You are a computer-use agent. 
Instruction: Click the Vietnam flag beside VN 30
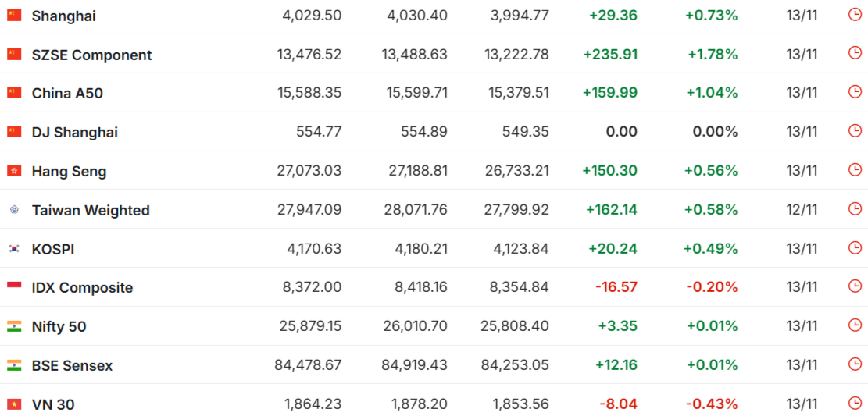click(14, 404)
